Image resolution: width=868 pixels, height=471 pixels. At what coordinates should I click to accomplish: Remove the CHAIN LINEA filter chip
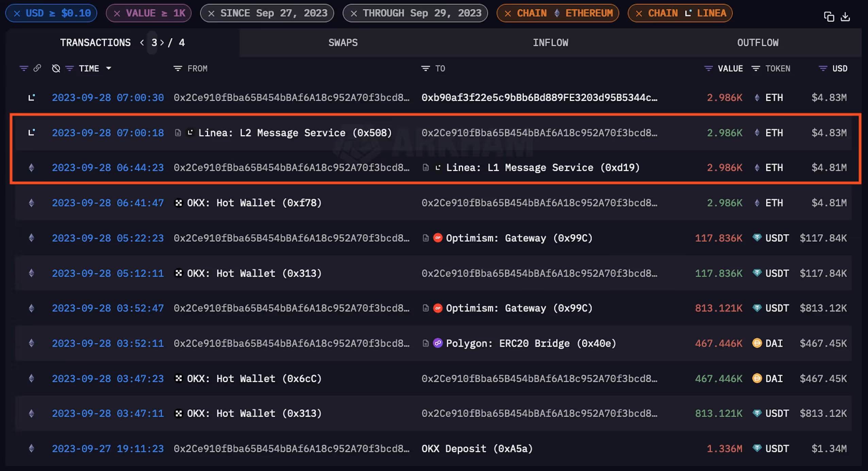coord(639,14)
